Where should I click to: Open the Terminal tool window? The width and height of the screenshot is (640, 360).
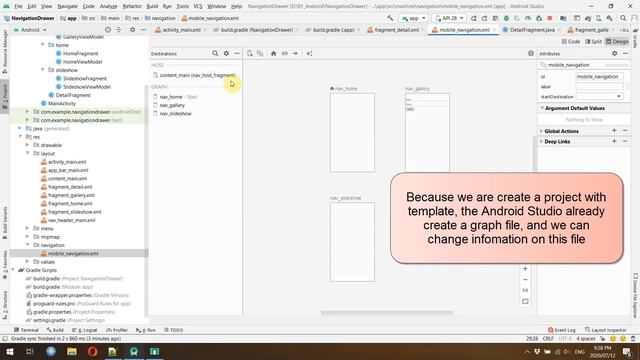click(26, 330)
